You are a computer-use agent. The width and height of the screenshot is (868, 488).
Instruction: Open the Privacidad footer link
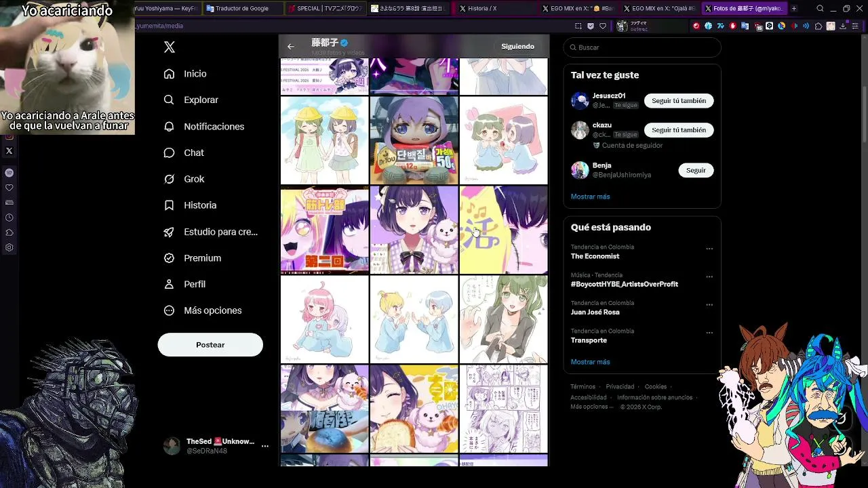click(x=620, y=387)
